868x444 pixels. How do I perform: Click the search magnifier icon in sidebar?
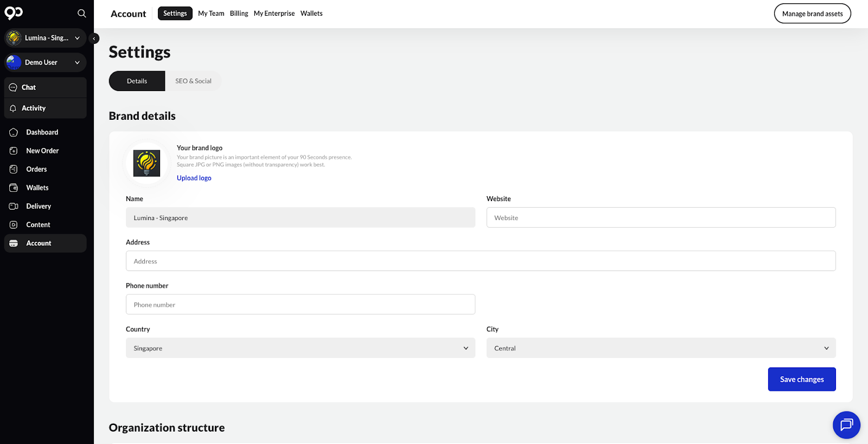pyautogui.click(x=82, y=14)
